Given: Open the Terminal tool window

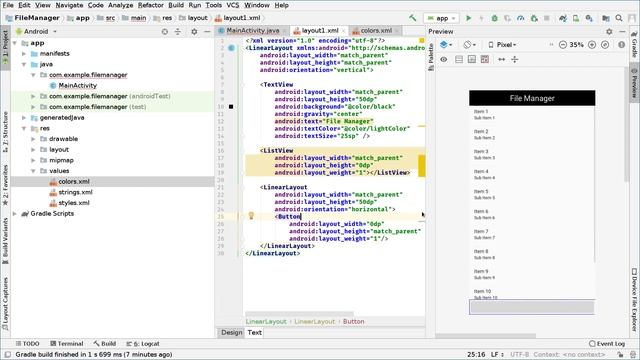Looking at the screenshot, I should pos(67,344).
